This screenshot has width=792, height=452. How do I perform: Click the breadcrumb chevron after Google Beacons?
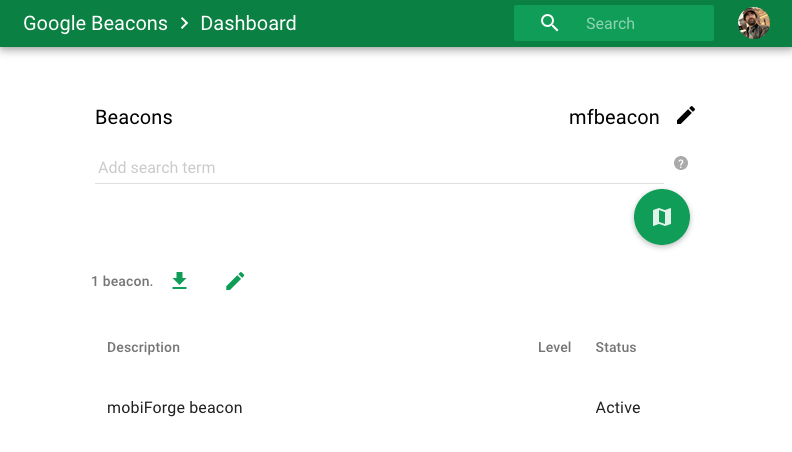tap(184, 23)
